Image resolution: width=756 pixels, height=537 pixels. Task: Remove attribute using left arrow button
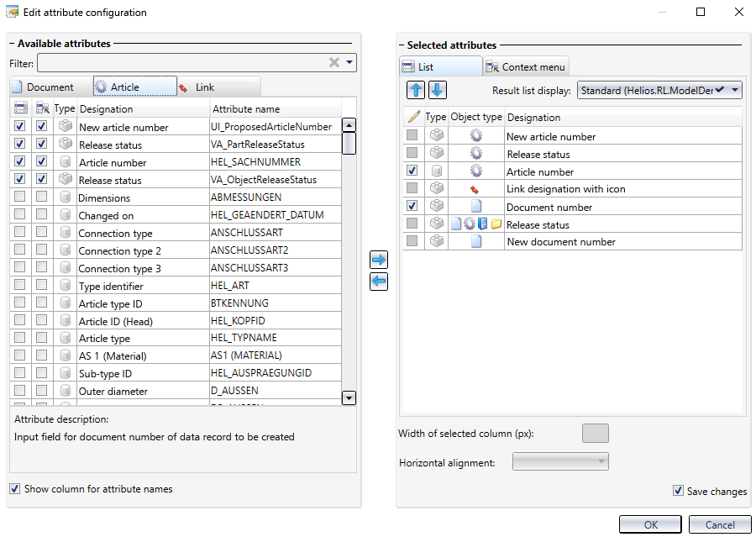[379, 282]
